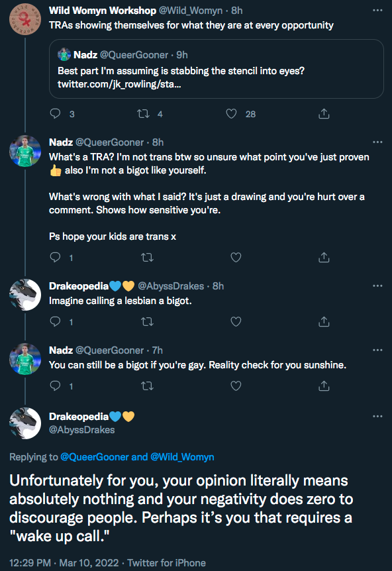The image size is (392, 571).
Task: Open the @QueerGooner mention in Replying to
Action: (95, 457)
